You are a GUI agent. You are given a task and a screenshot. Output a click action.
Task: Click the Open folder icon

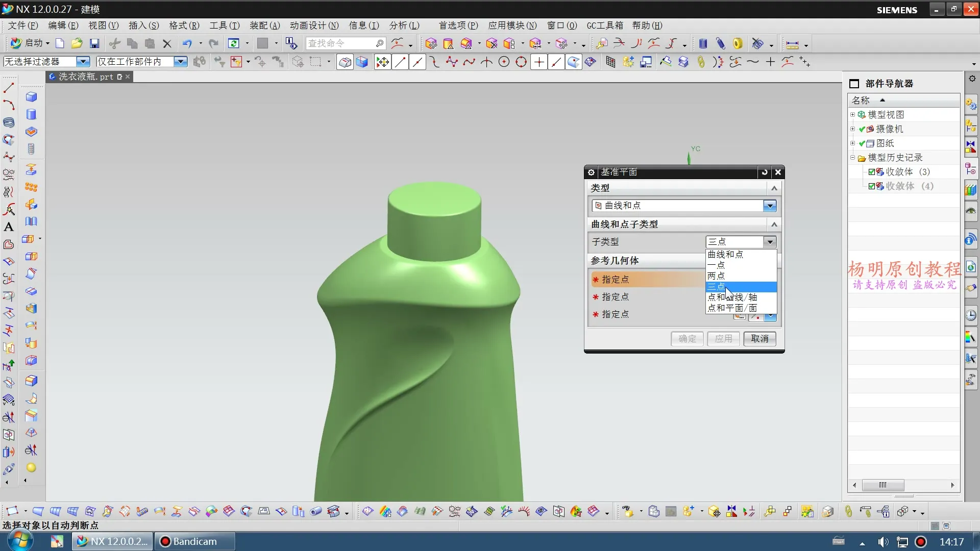pos(77,43)
